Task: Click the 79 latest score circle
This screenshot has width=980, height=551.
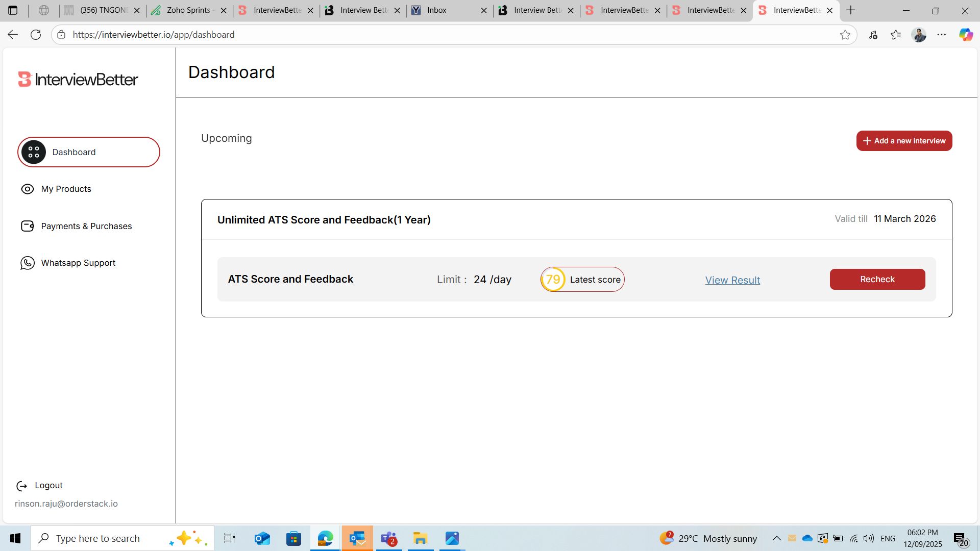Action: tap(553, 279)
